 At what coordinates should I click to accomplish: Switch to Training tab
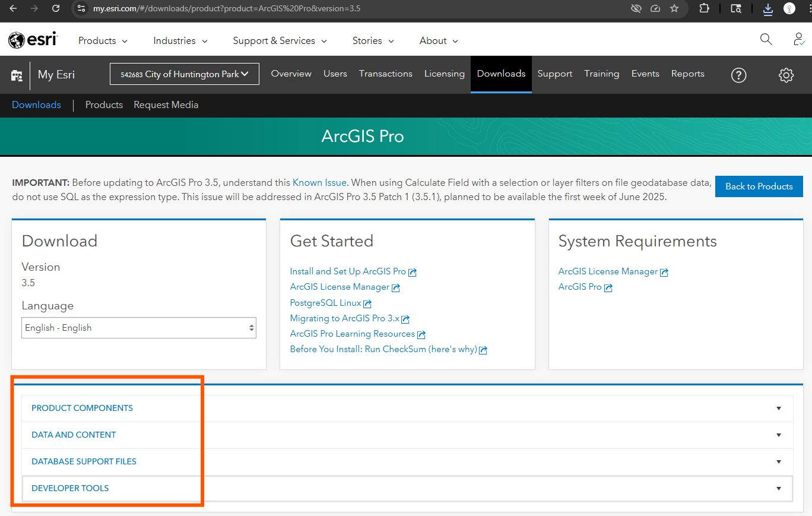tap(601, 74)
